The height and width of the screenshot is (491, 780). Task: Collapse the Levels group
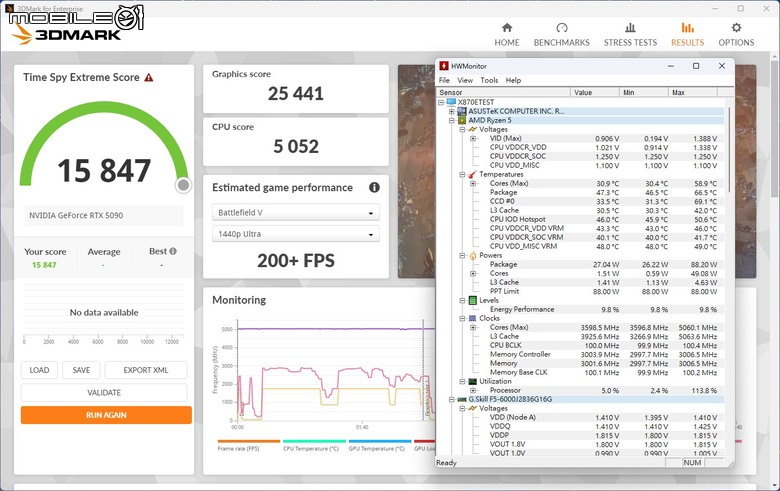462,300
